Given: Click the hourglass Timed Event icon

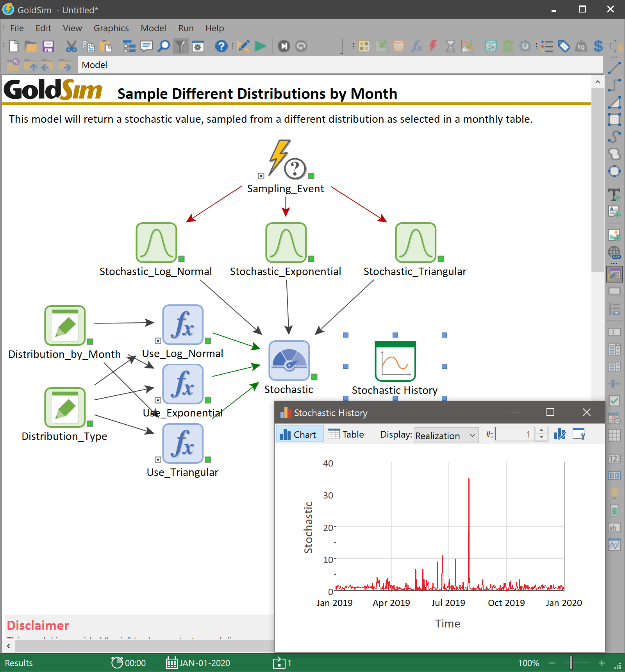Looking at the screenshot, I should pyautogui.click(x=450, y=46).
